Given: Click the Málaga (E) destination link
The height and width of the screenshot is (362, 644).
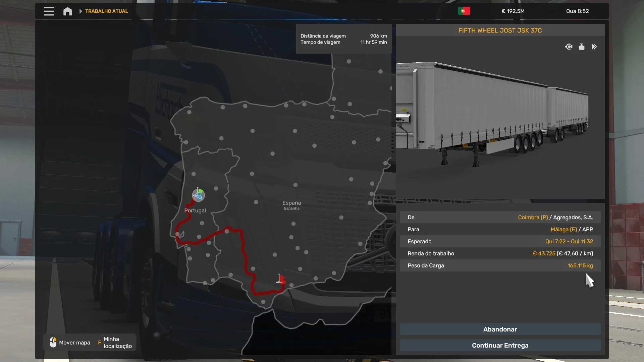Looking at the screenshot, I should 563,229.
